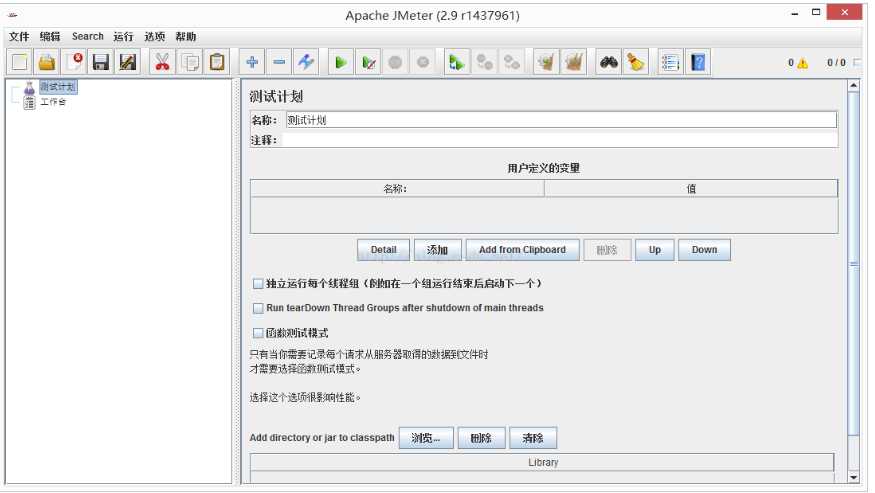Click the Detail button
The image size is (875, 493).
[383, 250]
